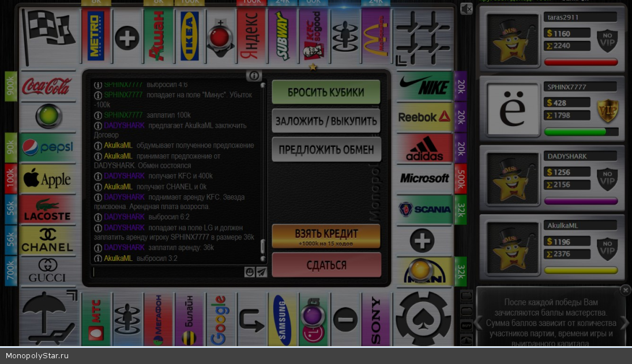The image size is (632, 364).
Task: Select the Coca-Cola property tile
Action: coord(47,86)
